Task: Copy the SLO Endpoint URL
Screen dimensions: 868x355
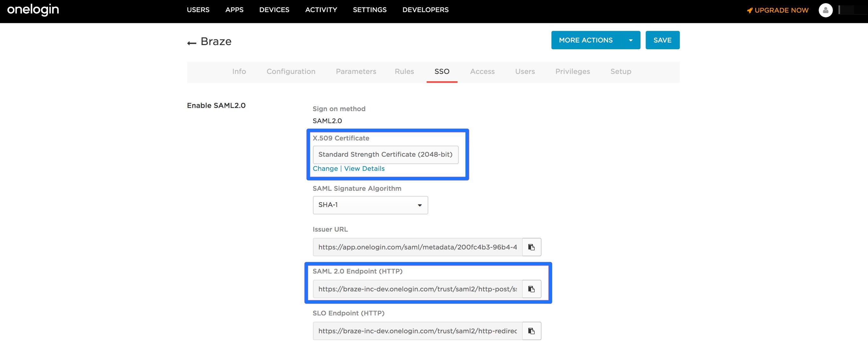Action: (x=532, y=331)
